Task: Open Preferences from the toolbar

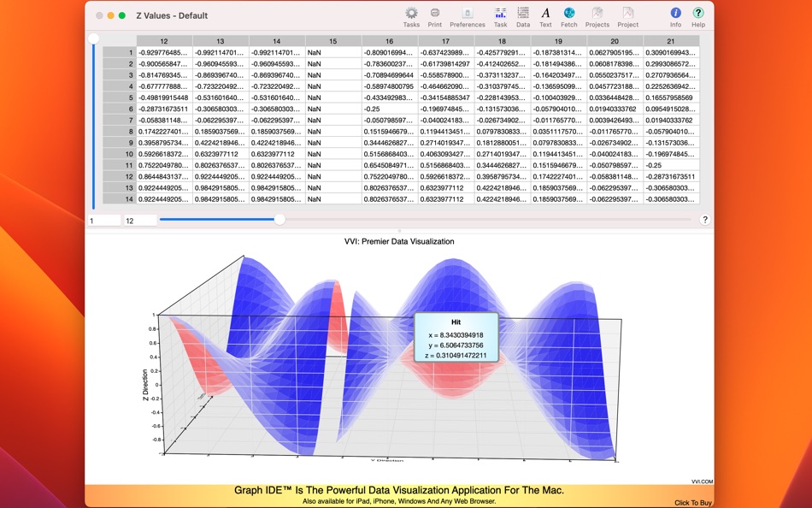Action: tap(467, 14)
